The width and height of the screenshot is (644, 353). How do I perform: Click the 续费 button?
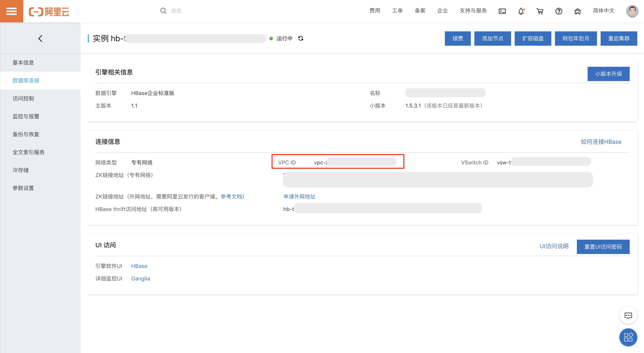pyautogui.click(x=458, y=39)
